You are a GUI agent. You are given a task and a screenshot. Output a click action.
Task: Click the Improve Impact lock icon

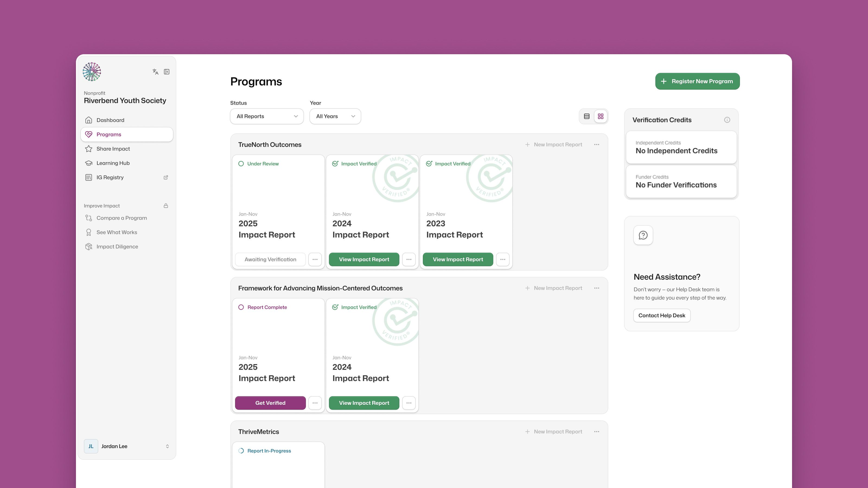(x=166, y=206)
